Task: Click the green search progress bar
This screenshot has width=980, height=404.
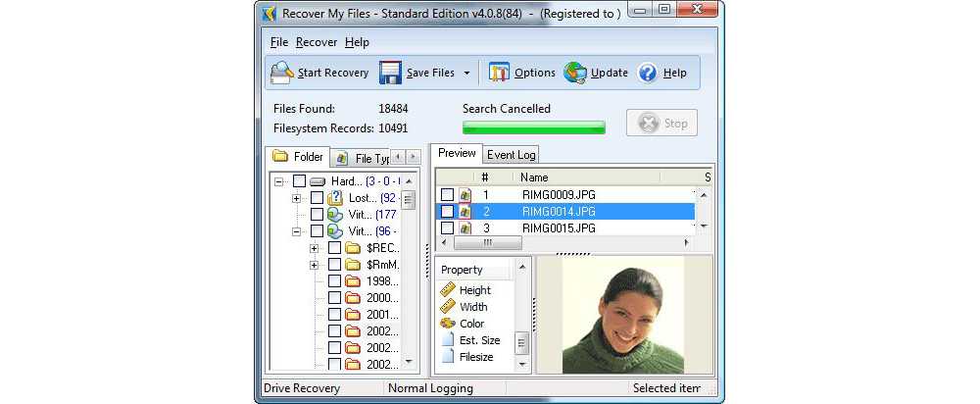Action: tap(533, 127)
